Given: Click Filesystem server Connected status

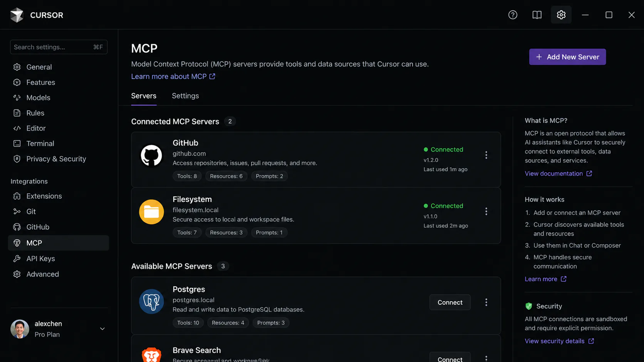Looking at the screenshot, I should click(x=443, y=206).
